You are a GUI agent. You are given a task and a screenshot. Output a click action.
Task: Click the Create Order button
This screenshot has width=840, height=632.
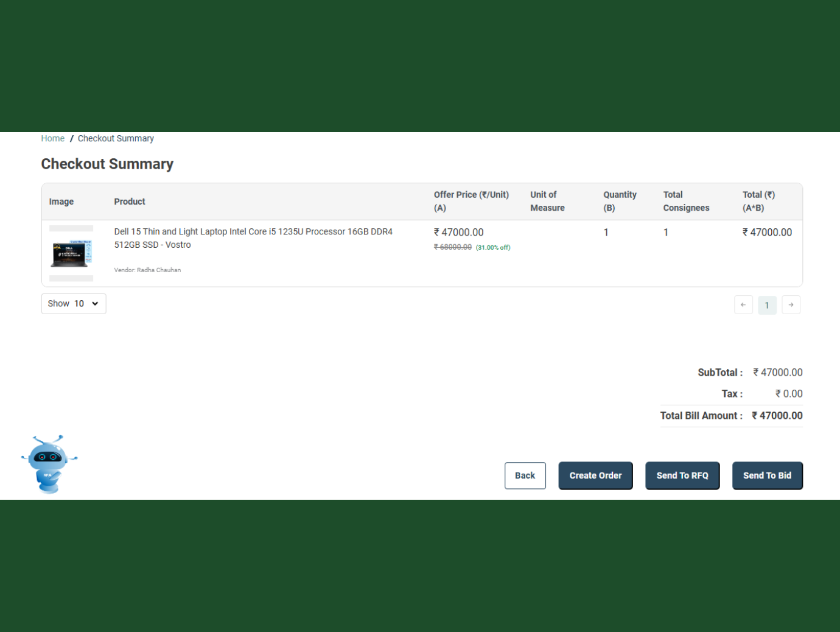[x=595, y=476]
